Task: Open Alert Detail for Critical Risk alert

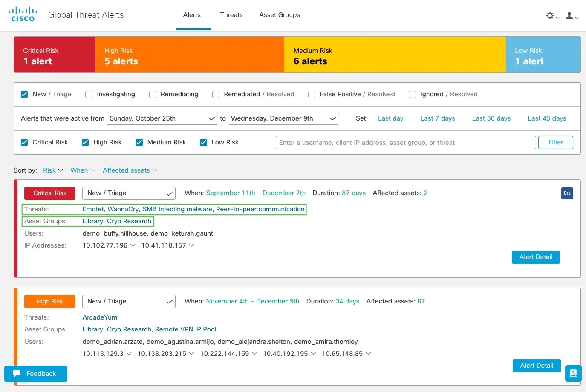Action: coord(536,257)
